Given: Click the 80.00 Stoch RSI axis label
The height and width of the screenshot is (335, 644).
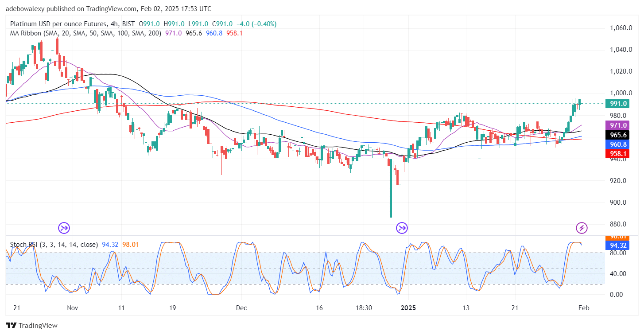Looking at the screenshot, I should click(617, 253).
